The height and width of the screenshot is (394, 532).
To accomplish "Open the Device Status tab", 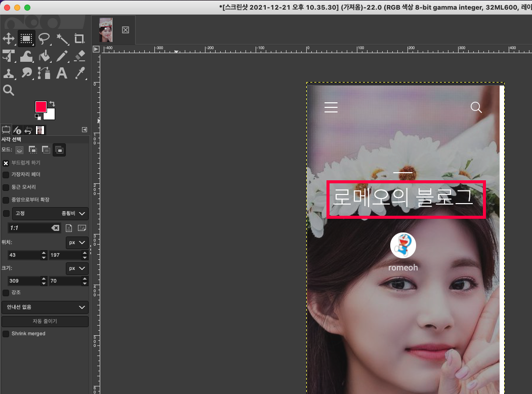I will [17, 130].
